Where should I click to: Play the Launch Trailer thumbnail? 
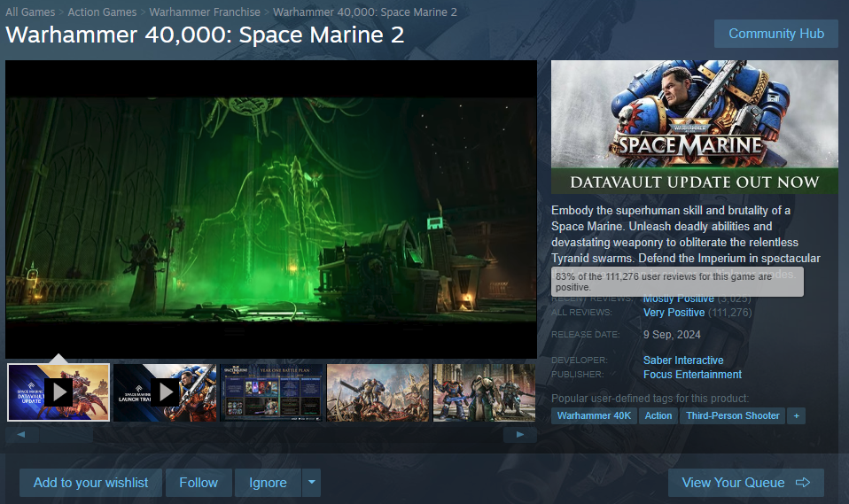[165, 392]
